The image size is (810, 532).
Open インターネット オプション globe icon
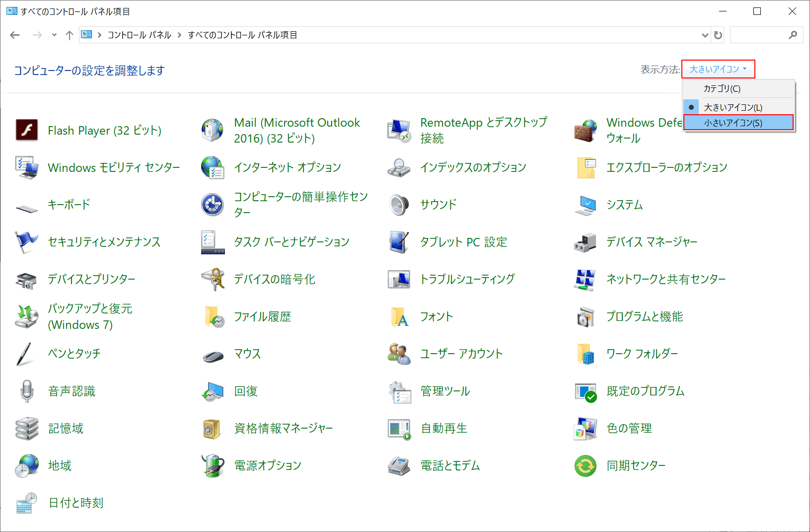(x=213, y=167)
